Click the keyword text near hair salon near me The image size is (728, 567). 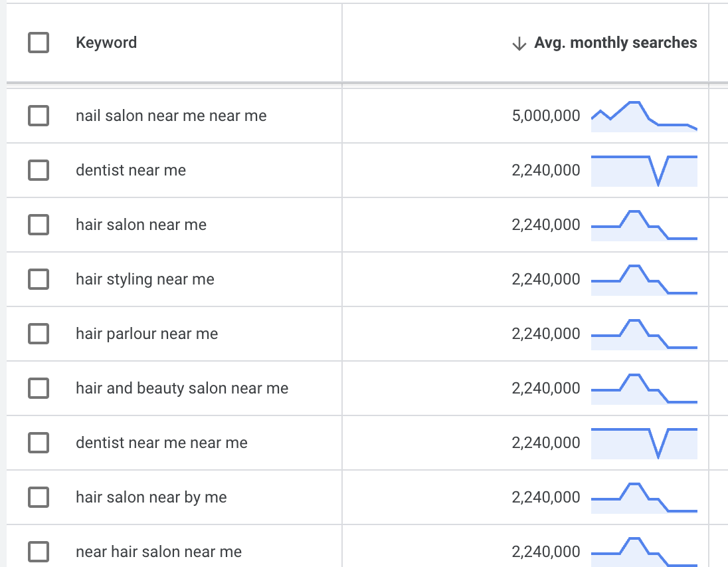(x=159, y=552)
